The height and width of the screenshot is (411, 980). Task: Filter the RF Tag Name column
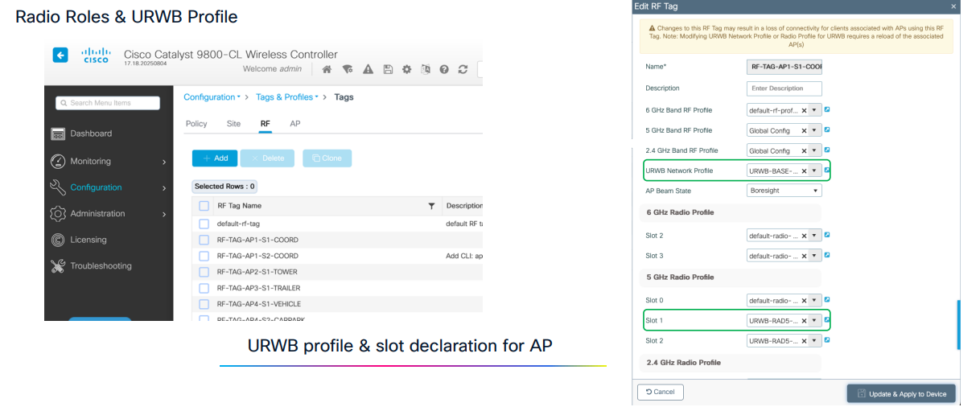[431, 206]
